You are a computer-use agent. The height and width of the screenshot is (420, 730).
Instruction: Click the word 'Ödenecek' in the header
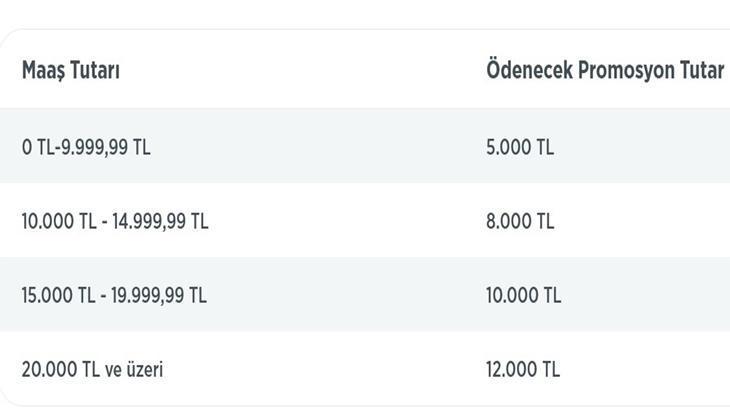click(529, 71)
